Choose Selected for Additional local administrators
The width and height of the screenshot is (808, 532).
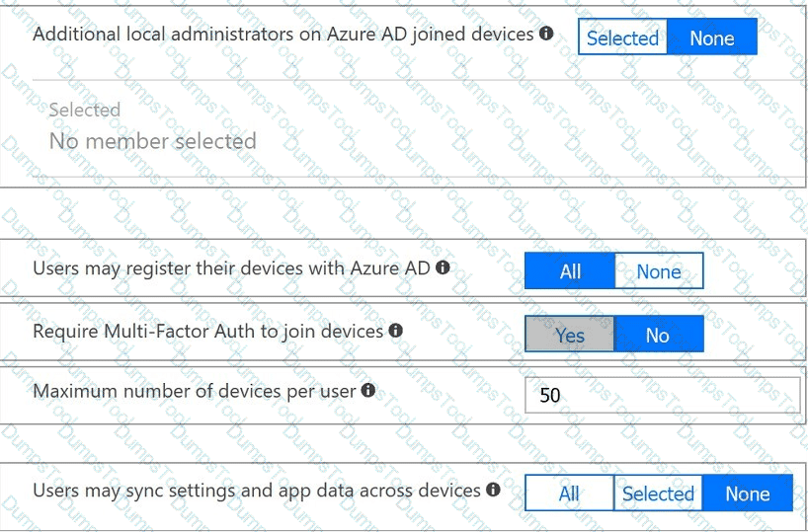click(622, 38)
